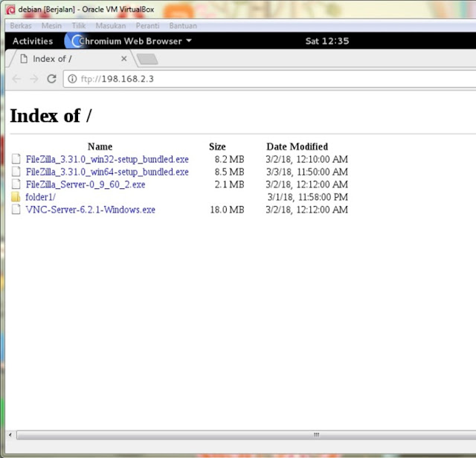
Task: Click the VirtualBox icon in title bar
Action: coord(10,10)
